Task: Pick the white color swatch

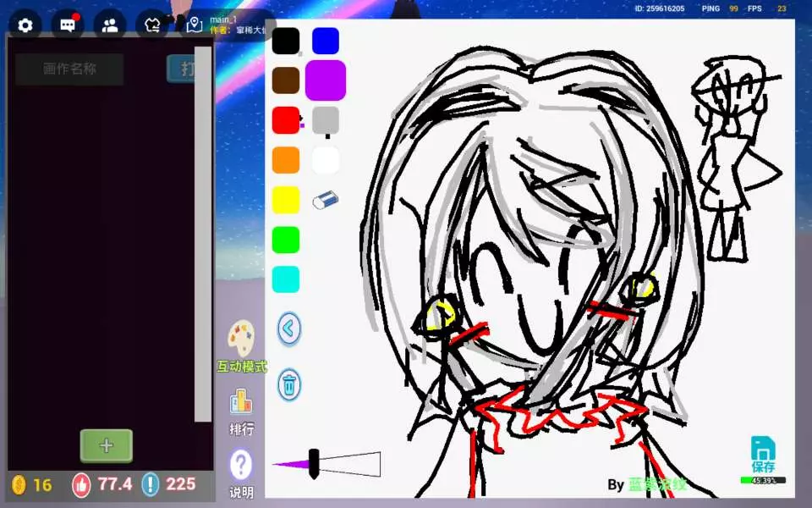Action: tap(326, 160)
